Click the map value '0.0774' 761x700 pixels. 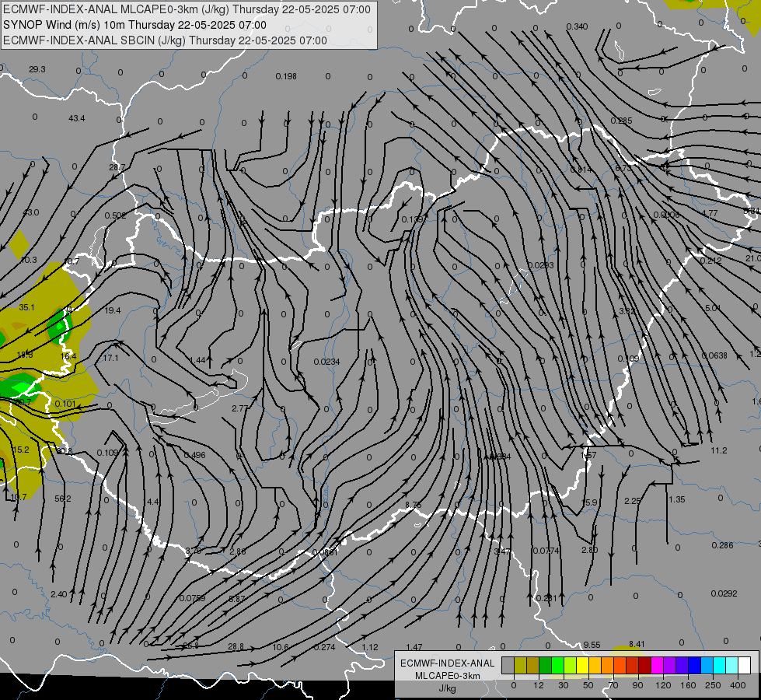[x=546, y=551]
